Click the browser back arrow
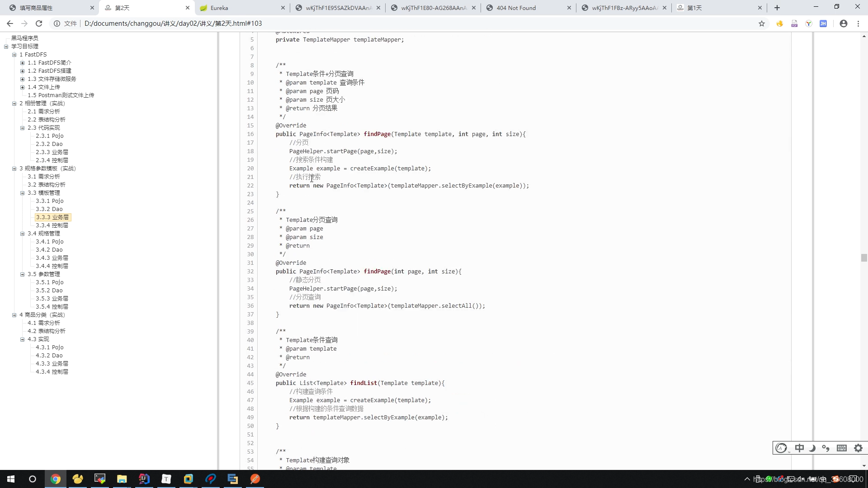Screen dimensions: 868x488 10,23
